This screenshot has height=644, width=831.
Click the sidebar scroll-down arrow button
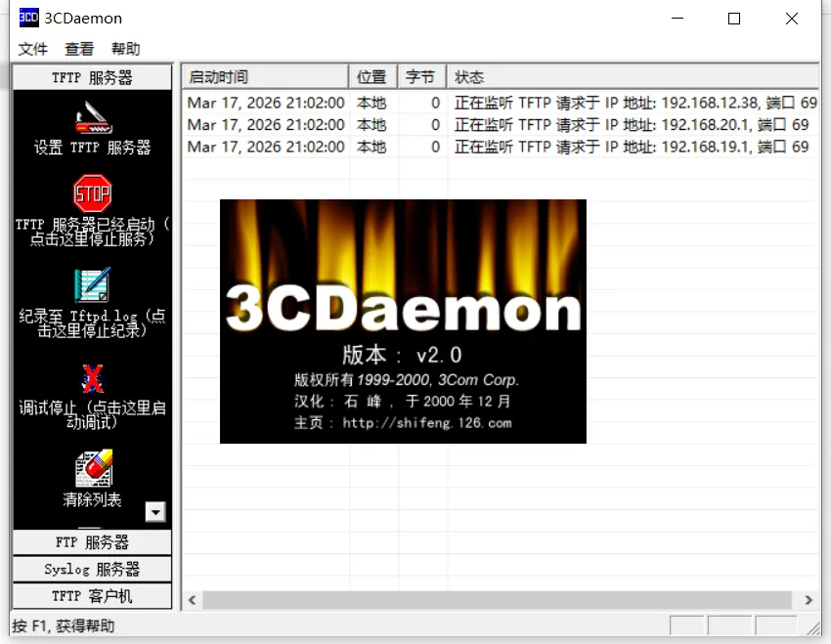point(155,512)
